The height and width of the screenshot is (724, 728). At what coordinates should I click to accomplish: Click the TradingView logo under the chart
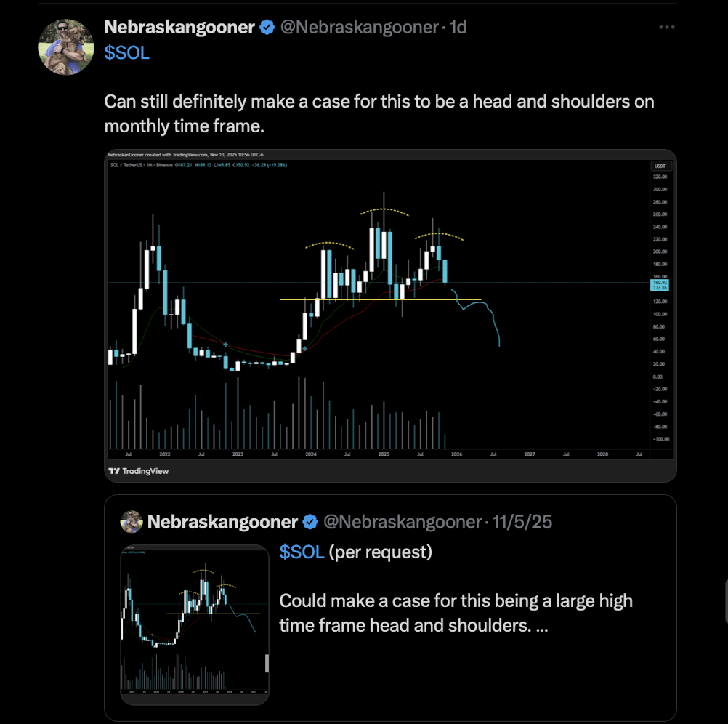pyautogui.click(x=138, y=471)
